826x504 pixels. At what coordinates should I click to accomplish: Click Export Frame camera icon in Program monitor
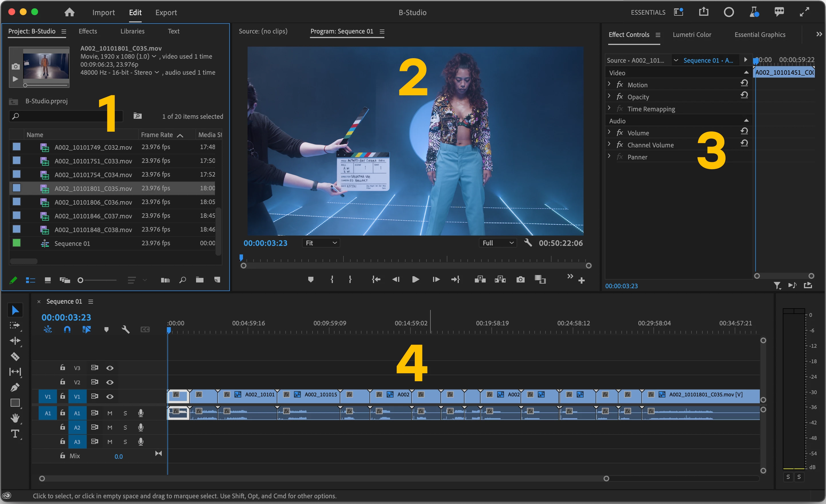tap(520, 280)
